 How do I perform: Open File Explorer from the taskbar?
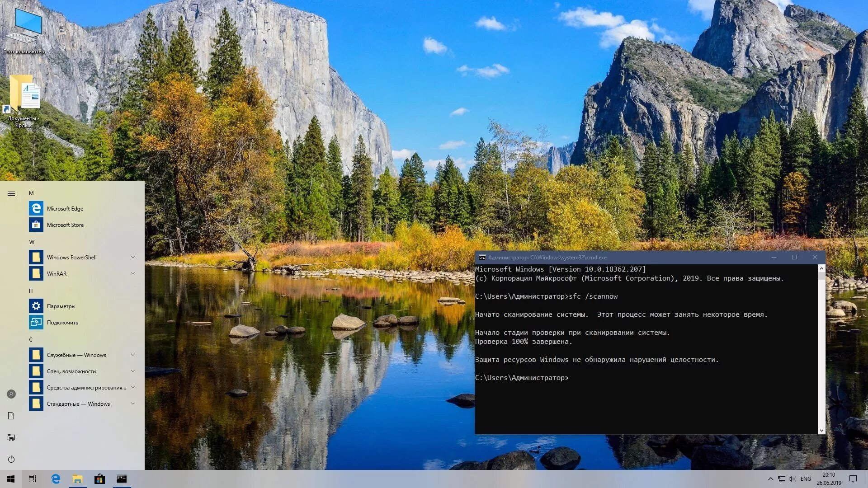pyautogui.click(x=78, y=479)
